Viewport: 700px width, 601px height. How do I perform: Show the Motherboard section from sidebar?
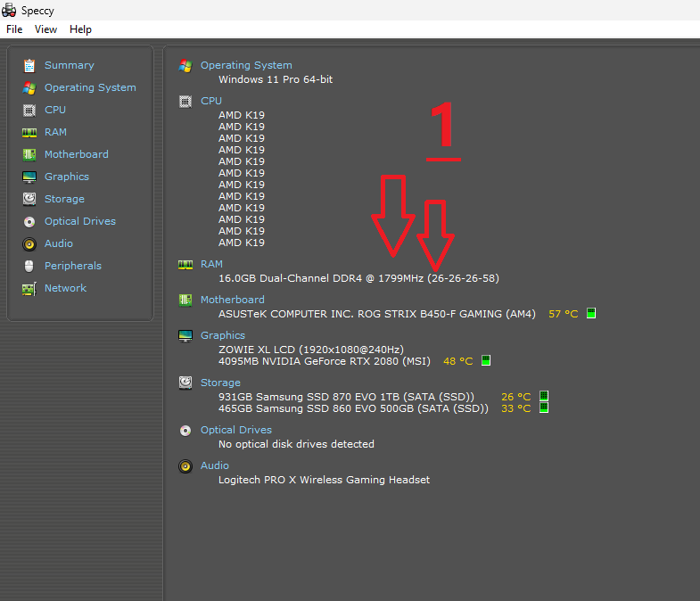click(x=77, y=154)
